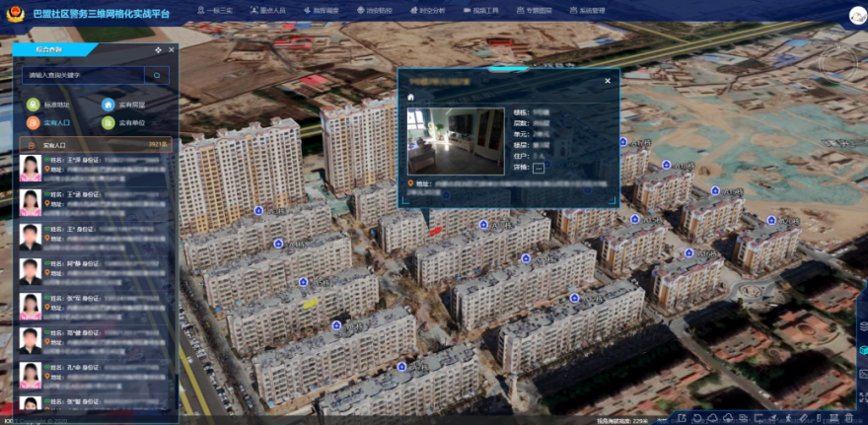Click the keyword search input field
The image size is (868, 425).
(84, 75)
